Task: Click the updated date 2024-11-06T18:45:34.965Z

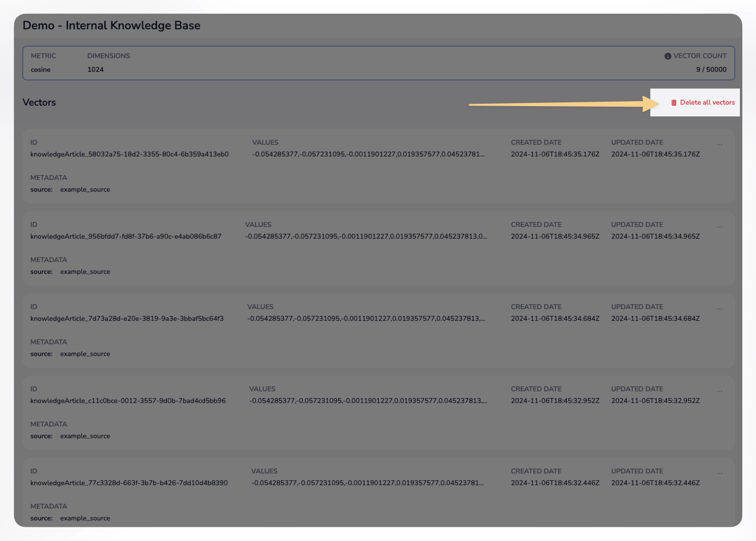Action: click(x=655, y=237)
